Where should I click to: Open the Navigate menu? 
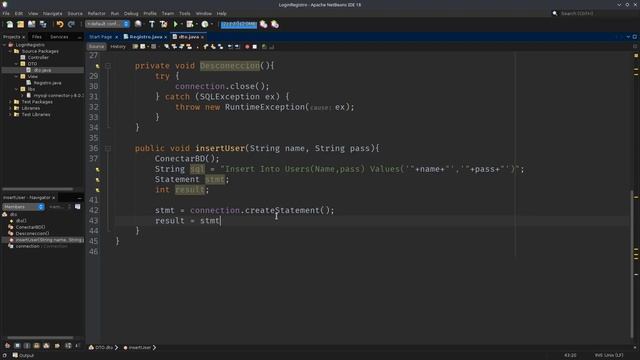53,13
